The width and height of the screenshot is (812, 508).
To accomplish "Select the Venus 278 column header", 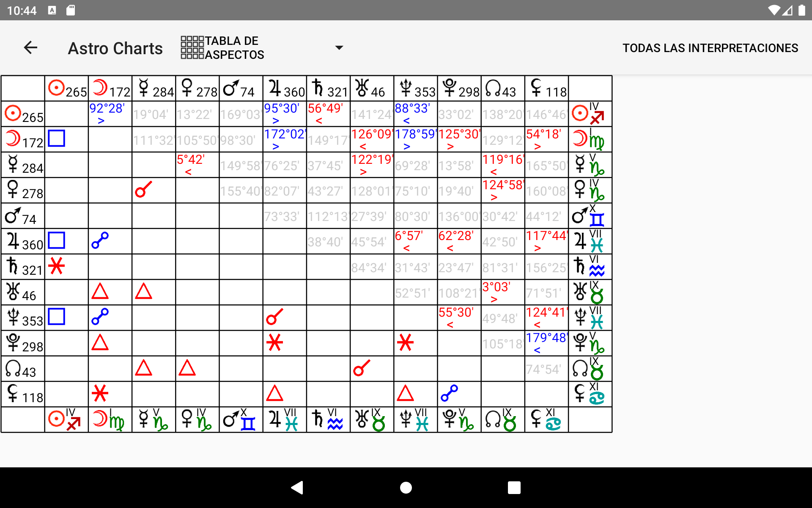I will [198, 88].
